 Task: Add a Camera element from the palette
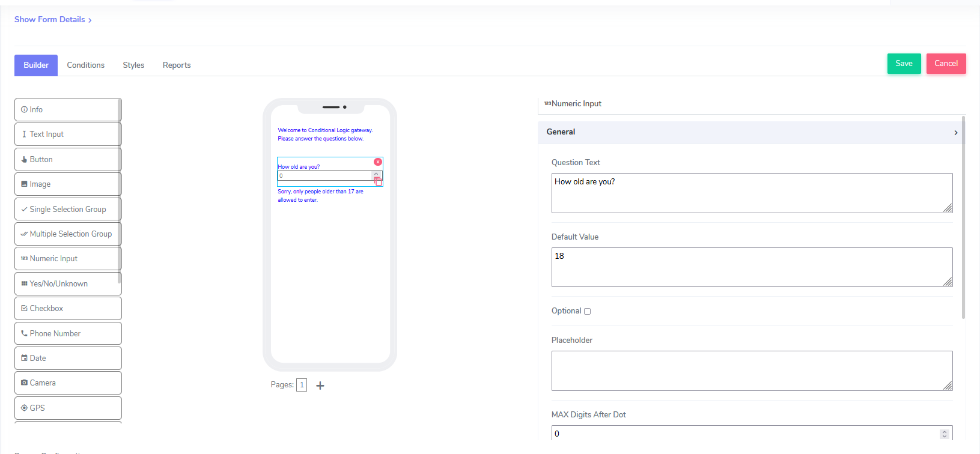68,383
